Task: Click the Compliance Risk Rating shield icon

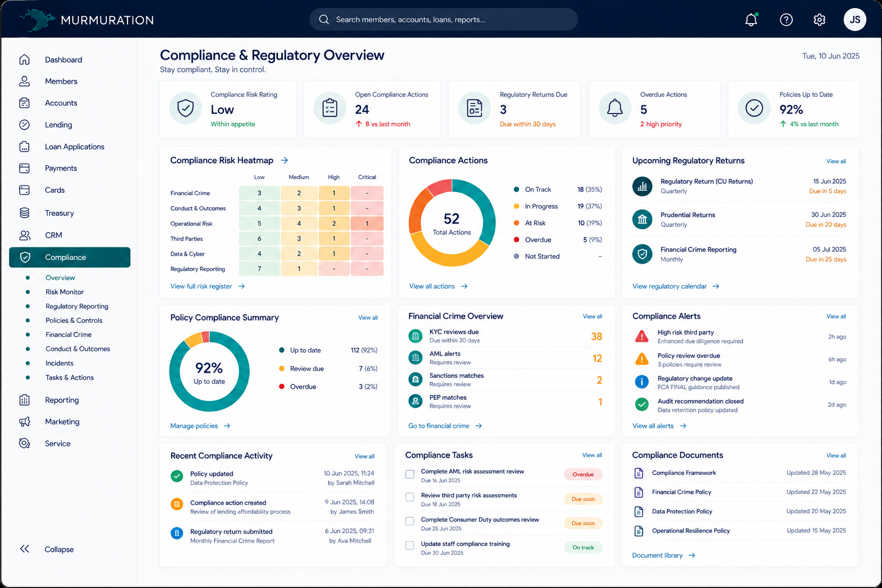Action: (x=185, y=108)
